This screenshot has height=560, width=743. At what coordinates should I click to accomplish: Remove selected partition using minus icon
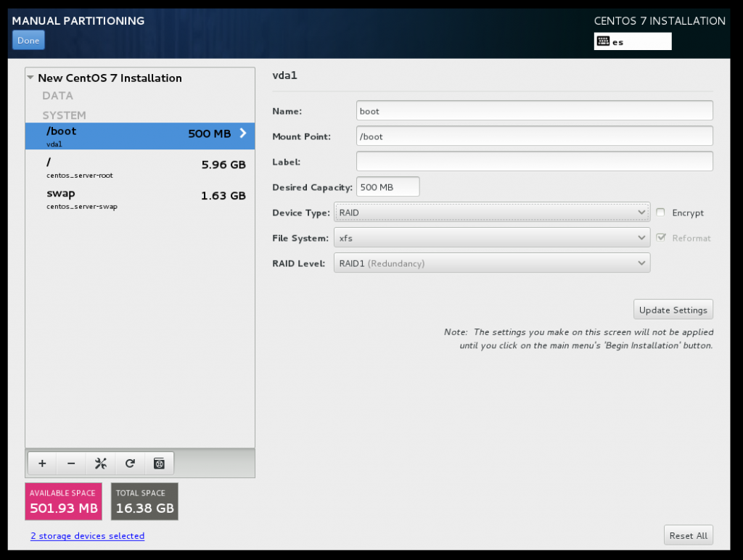70,463
